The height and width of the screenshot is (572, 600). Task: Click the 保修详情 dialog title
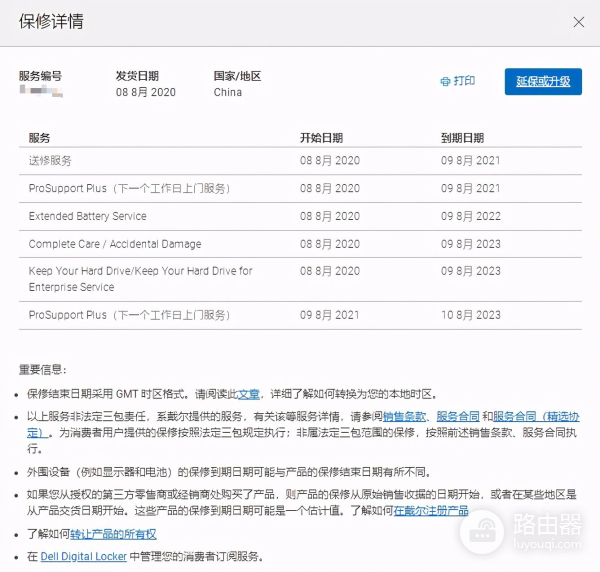click(x=51, y=21)
